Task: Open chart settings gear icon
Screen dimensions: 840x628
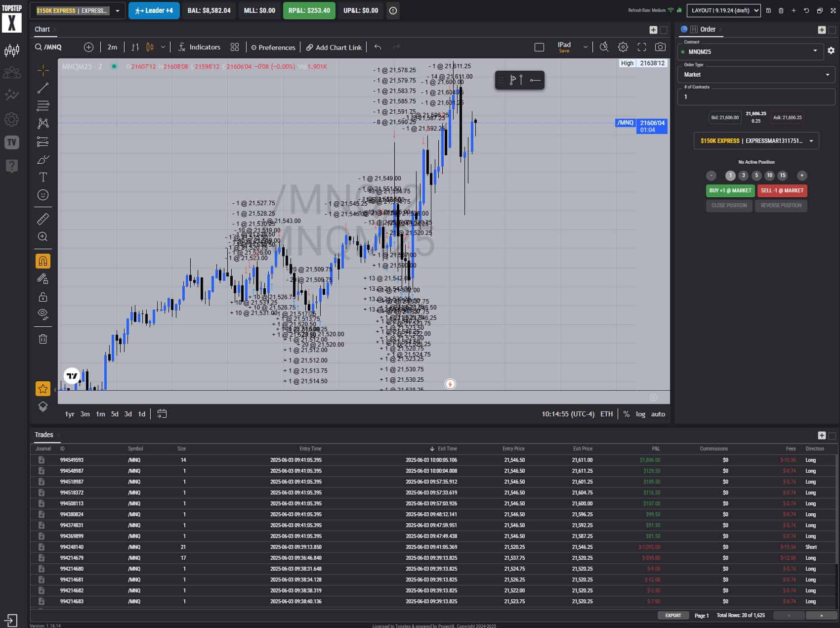Action: coord(623,47)
